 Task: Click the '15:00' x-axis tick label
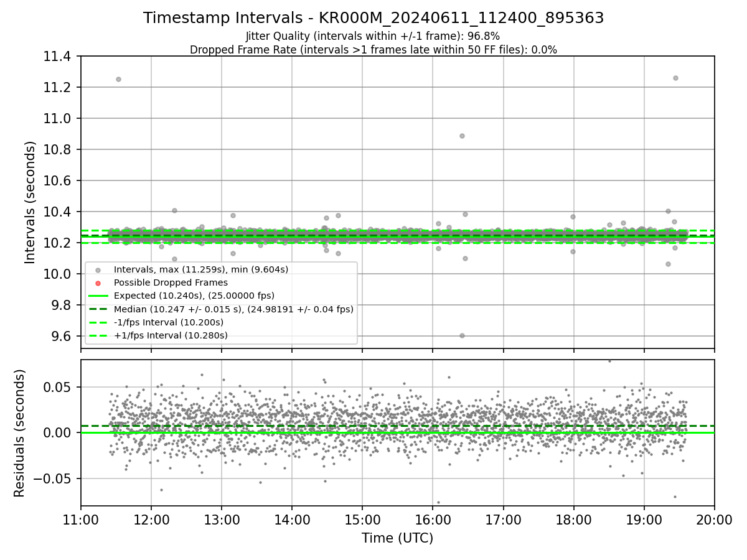(x=362, y=518)
